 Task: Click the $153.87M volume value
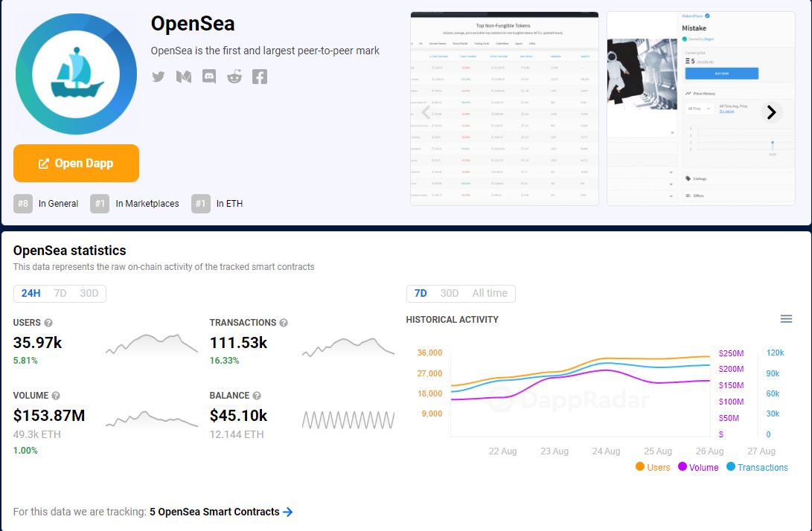[49, 416]
